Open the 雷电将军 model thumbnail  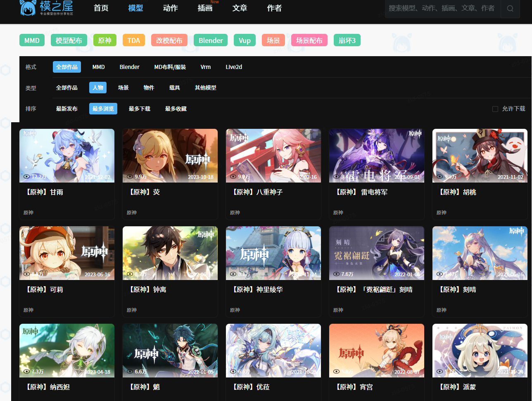[x=377, y=156]
